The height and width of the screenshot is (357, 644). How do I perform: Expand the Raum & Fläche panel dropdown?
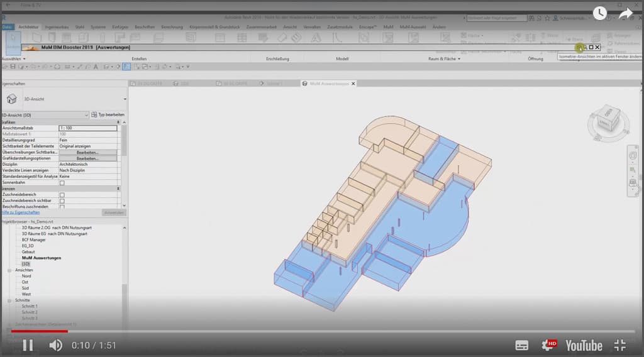click(458, 59)
